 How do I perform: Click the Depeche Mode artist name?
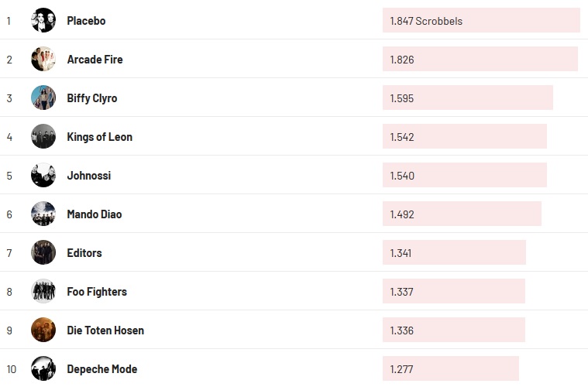pos(102,369)
